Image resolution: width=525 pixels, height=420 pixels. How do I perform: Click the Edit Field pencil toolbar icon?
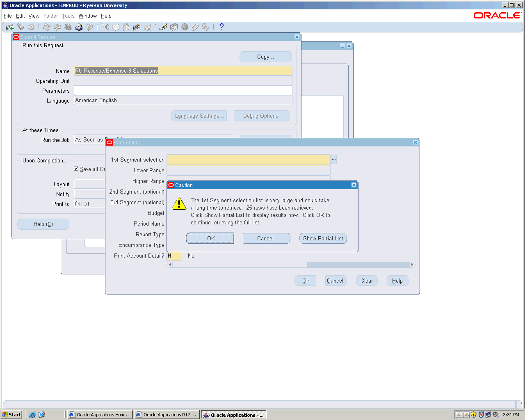[163, 27]
